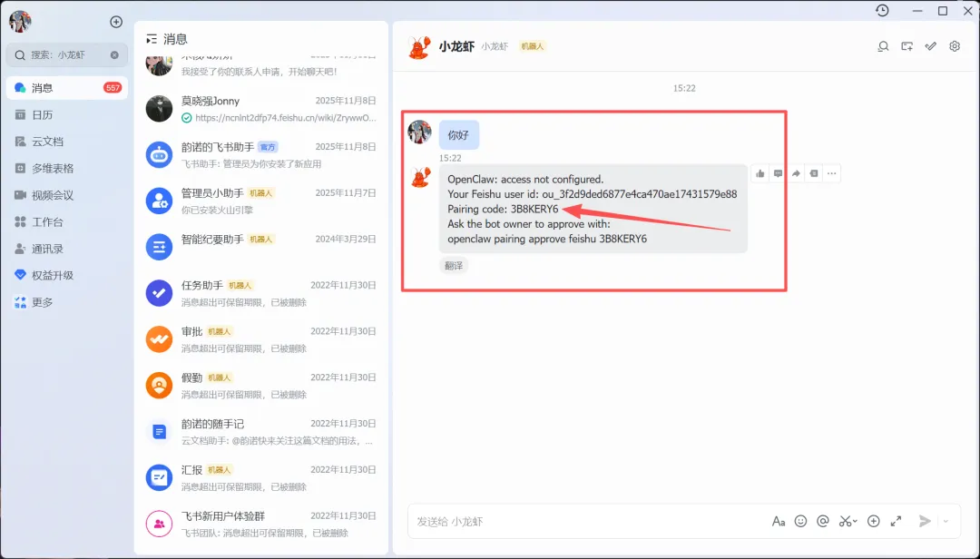The width and height of the screenshot is (980, 559).
Task: Open the 日历 calendar tab
Action: [x=67, y=114]
